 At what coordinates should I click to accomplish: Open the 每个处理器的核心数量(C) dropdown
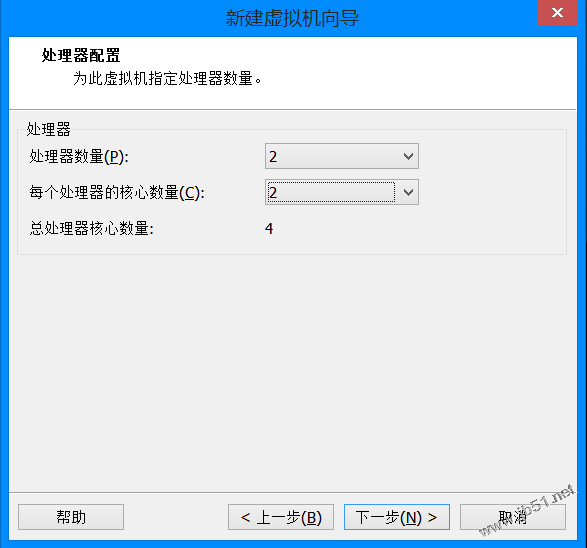coord(341,192)
